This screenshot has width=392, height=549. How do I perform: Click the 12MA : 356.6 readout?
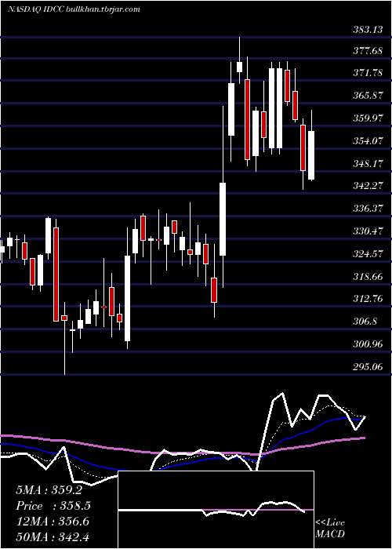tap(53, 522)
